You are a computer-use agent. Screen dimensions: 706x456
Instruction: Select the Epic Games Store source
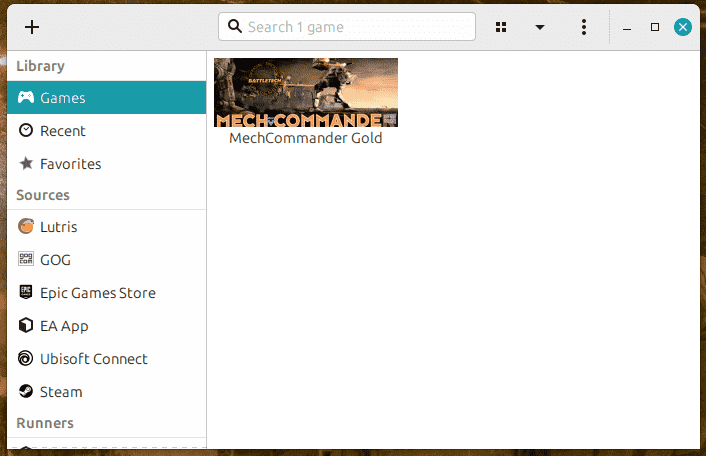click(107, 293)
